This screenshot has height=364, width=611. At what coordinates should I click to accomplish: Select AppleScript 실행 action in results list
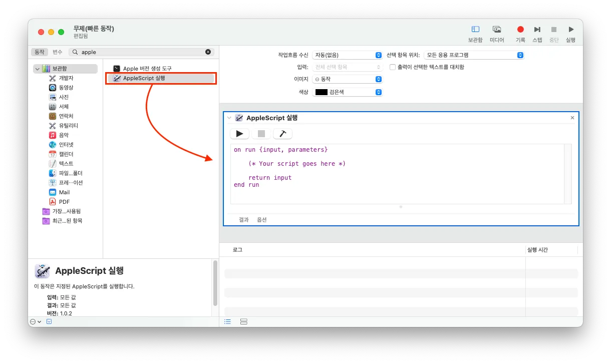click(161, 78)
